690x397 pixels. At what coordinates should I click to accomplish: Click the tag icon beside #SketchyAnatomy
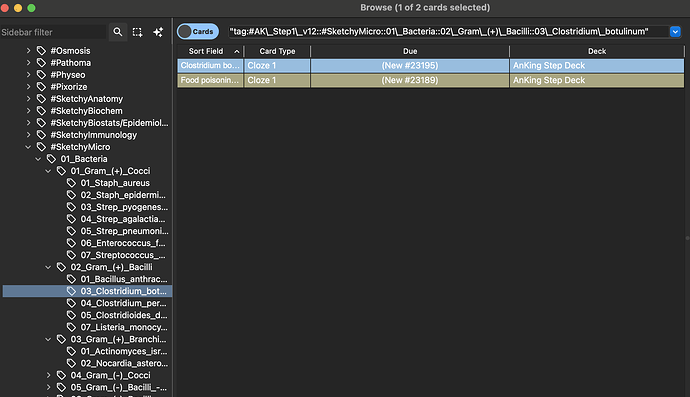(x=41, y=99)
